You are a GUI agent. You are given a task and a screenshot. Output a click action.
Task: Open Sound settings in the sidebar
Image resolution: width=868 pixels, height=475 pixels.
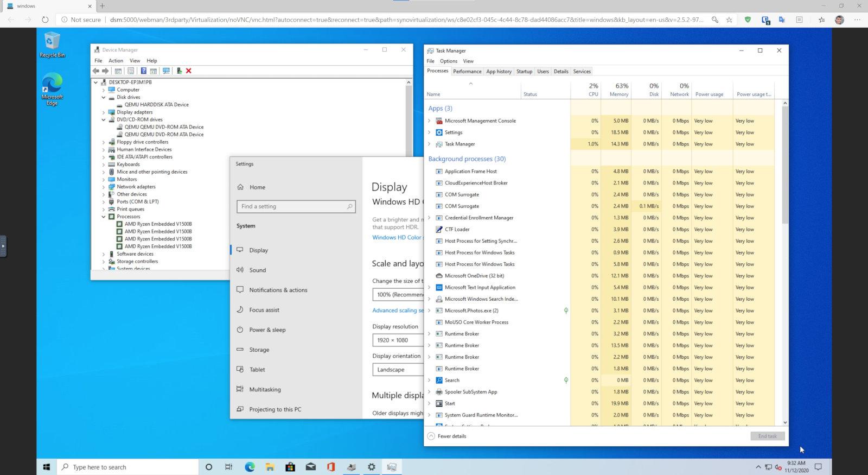(257, 270)
